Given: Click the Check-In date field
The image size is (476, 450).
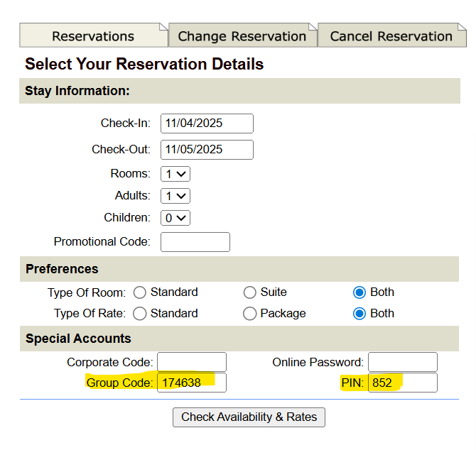Looking at the screenshot, I should point(207,124).
